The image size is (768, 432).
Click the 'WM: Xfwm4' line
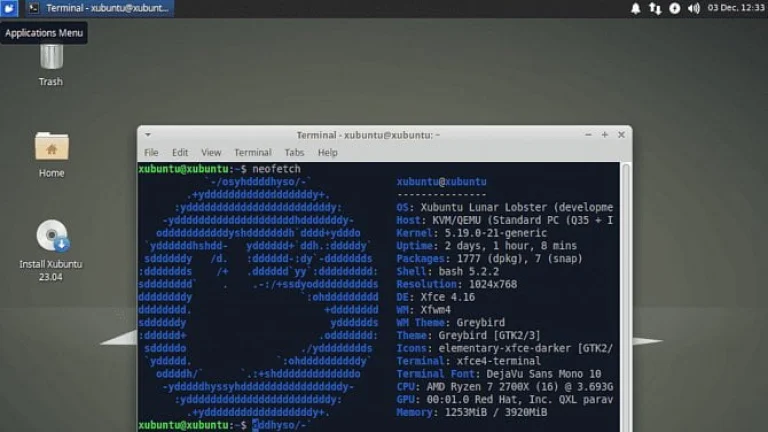[424, 310]
